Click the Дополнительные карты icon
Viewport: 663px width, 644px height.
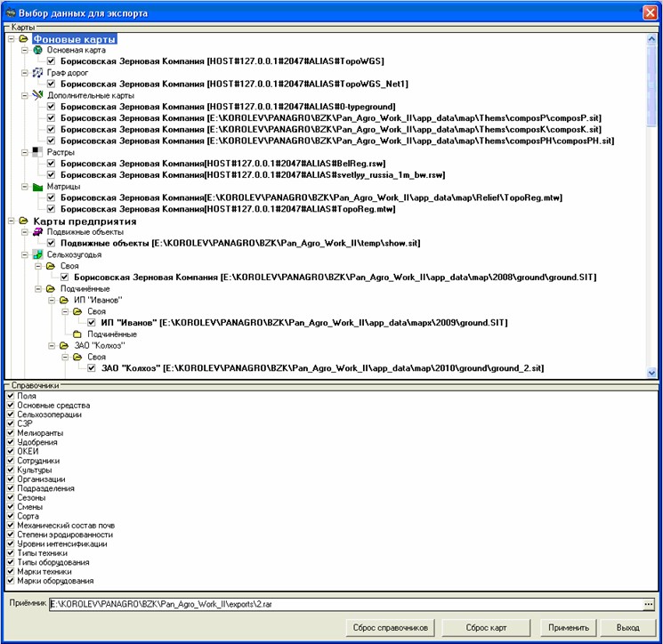37,94
